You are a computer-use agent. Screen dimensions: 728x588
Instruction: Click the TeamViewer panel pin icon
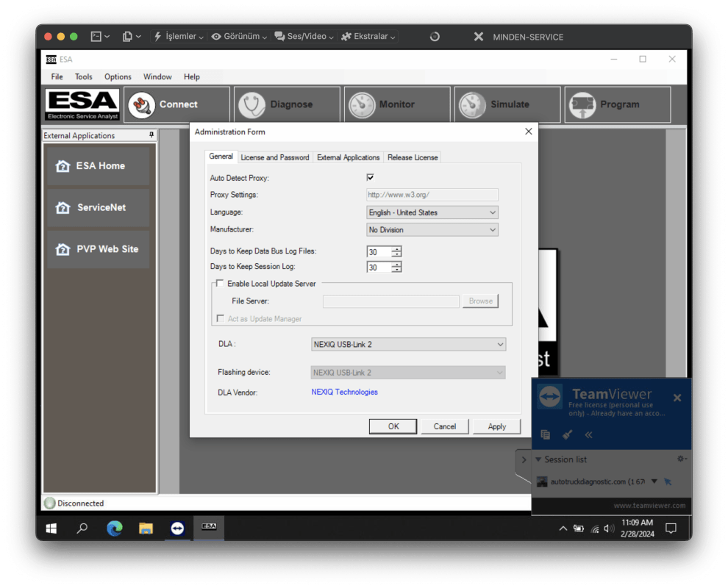click(x=567, y=435)
